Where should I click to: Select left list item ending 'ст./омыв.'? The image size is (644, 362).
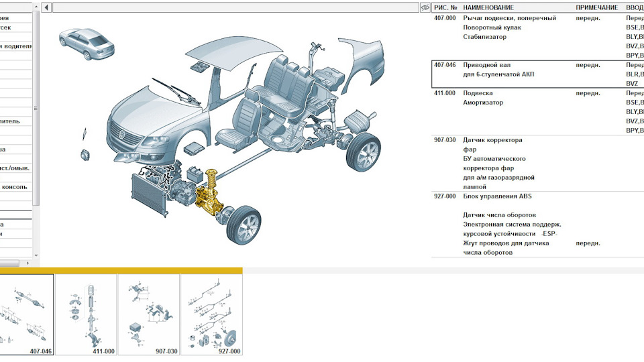pyautogui.click(x=16, y=168)
